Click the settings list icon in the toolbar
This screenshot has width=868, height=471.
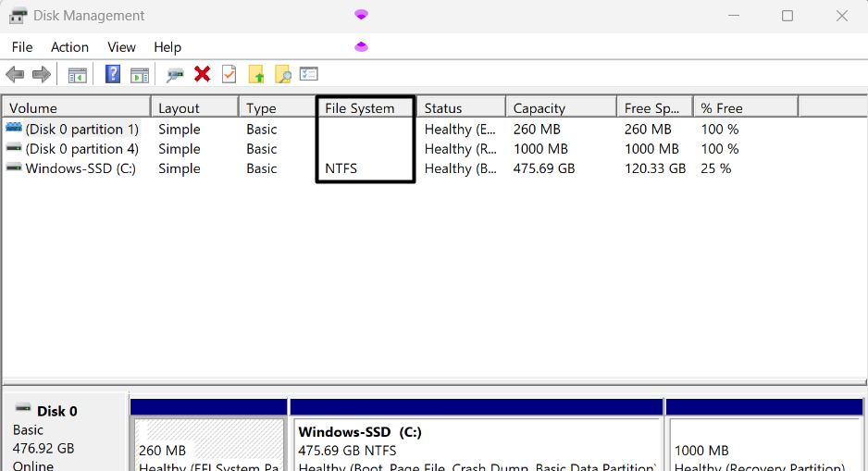309,75
